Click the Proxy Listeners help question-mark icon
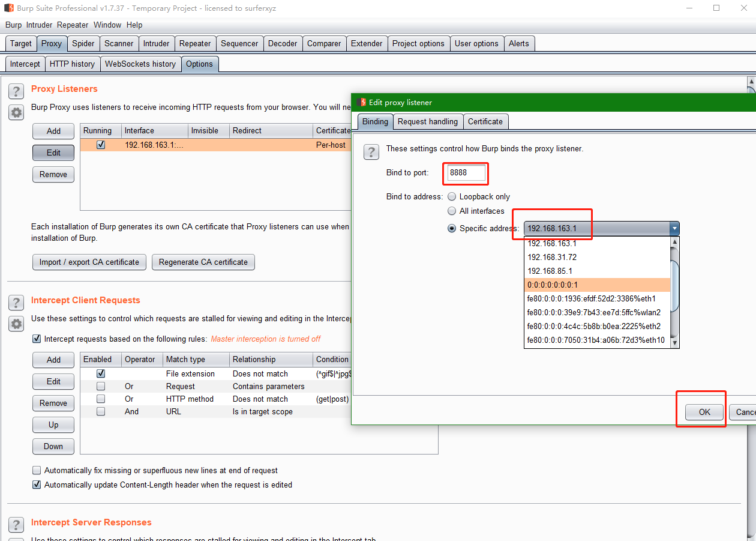The image size is (756, 541). (x=16, y=92)
